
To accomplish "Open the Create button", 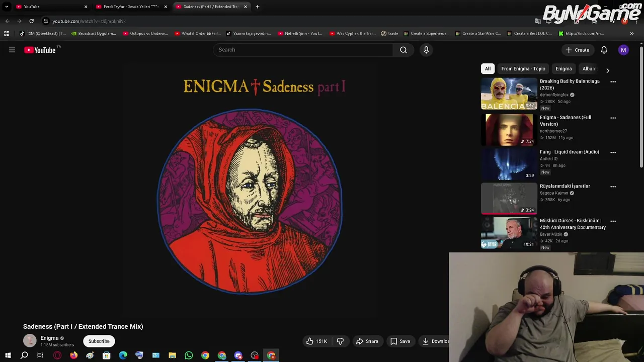I will pos(577,50).
